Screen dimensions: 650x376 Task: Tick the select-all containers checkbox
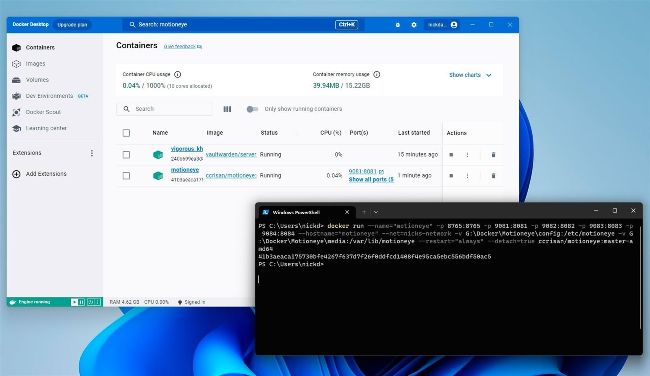tap(126, 133)
